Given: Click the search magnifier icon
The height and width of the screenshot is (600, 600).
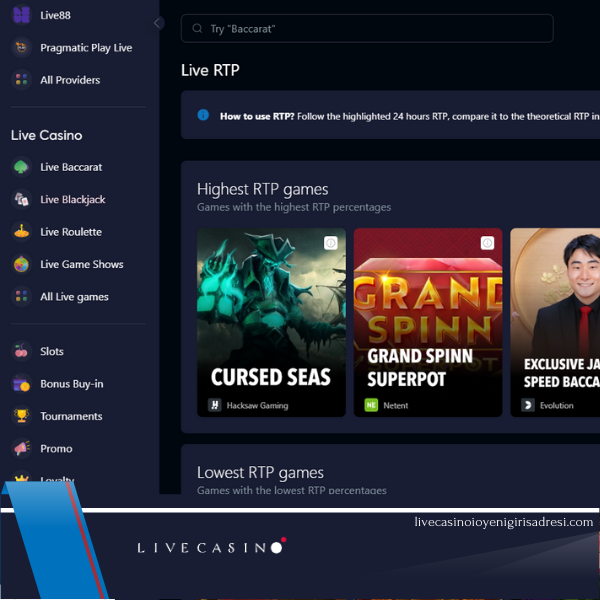Looking at the screenshot, I should (197, 28).
